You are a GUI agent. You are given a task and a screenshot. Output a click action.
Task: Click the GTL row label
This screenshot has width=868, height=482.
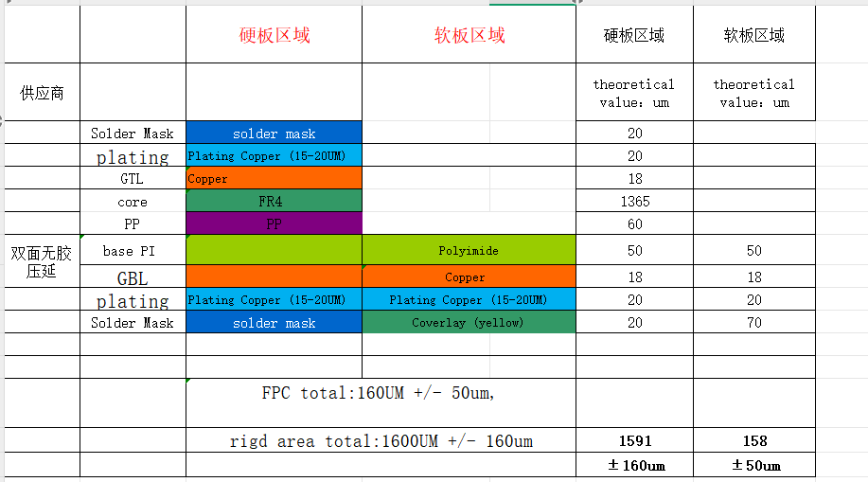tap(133, 179)
